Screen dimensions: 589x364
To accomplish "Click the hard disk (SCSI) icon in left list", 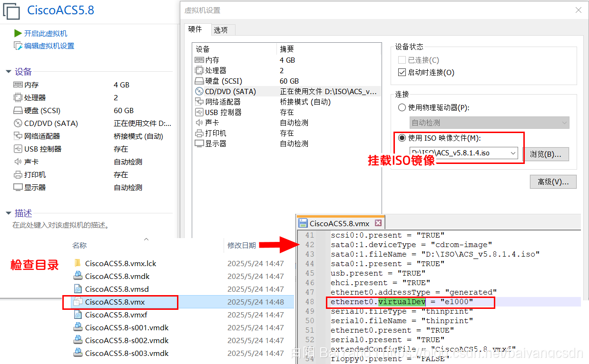I will tap(18, 110).
